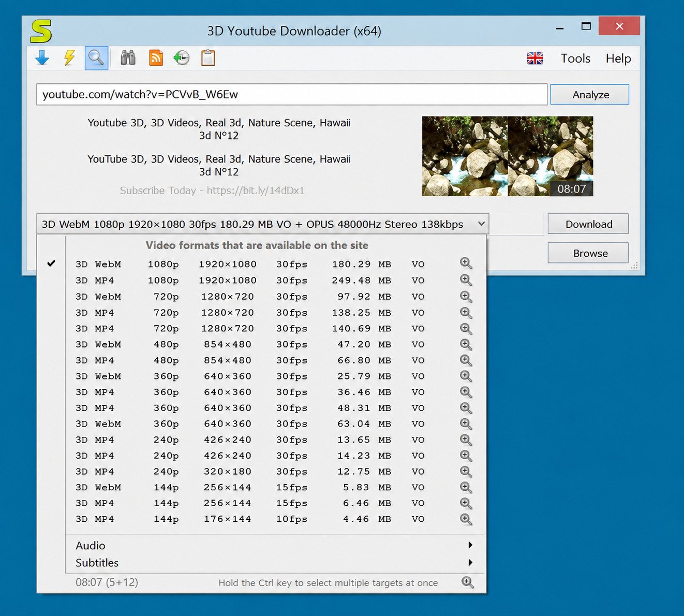Preview 3D MP4 1080p 249.48 MB magnifier
The height and width of the screenshot is (616, 684).
tap(466, 280)
